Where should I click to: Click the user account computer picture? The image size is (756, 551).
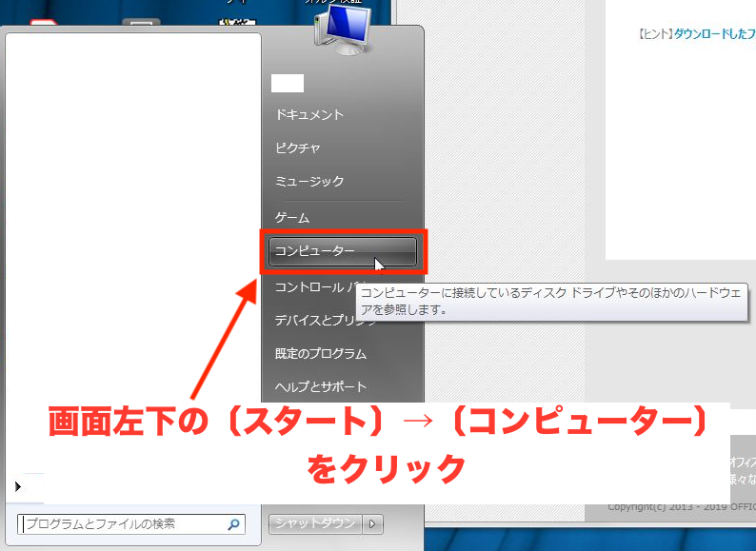point(343,29)
